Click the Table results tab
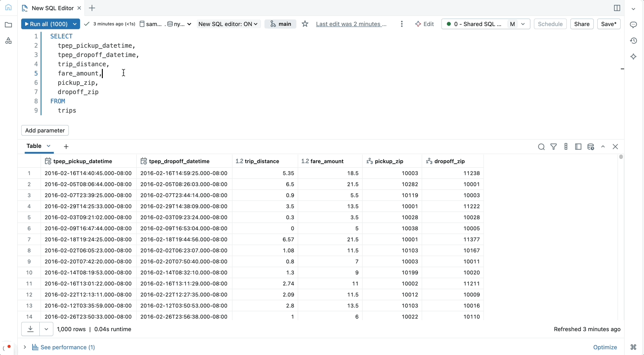 tap(34, 146)
